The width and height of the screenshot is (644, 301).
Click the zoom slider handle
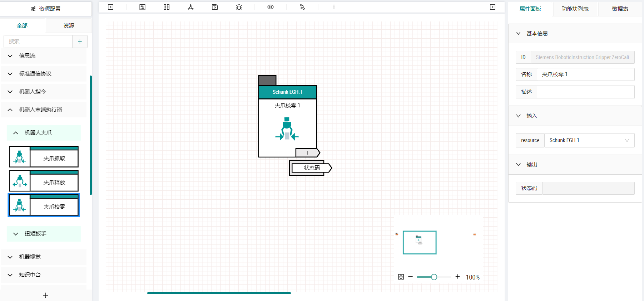(434, 277)
